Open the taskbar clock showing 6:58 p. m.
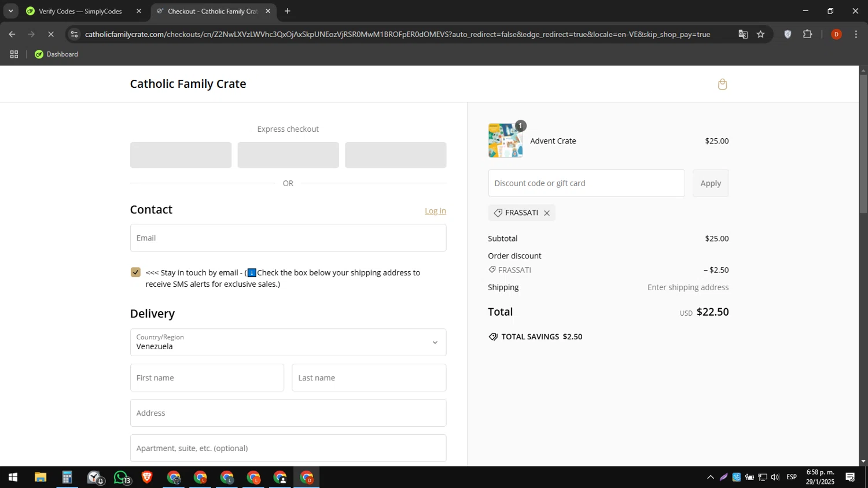This screenshot has width=868, height=488. 821,478
